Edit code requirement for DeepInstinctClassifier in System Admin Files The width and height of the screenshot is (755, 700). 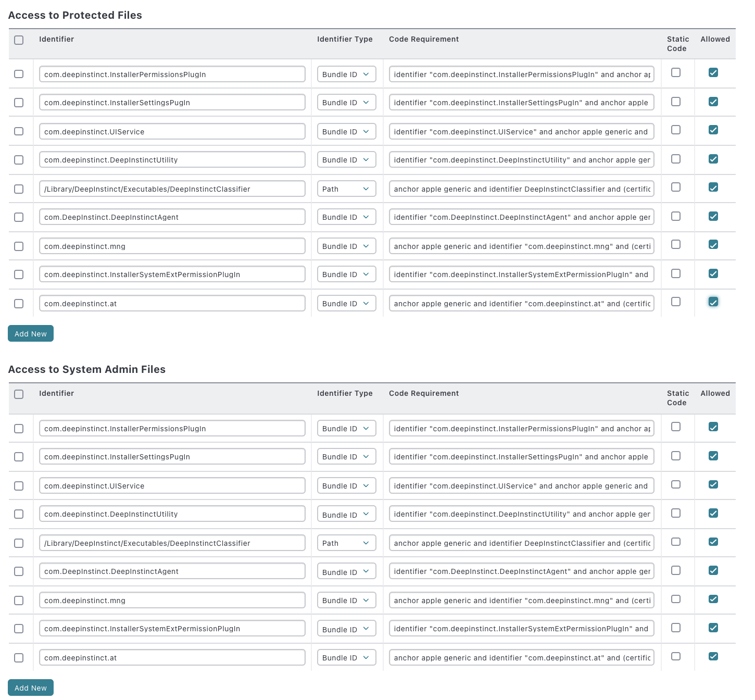(x=521, y=543)
